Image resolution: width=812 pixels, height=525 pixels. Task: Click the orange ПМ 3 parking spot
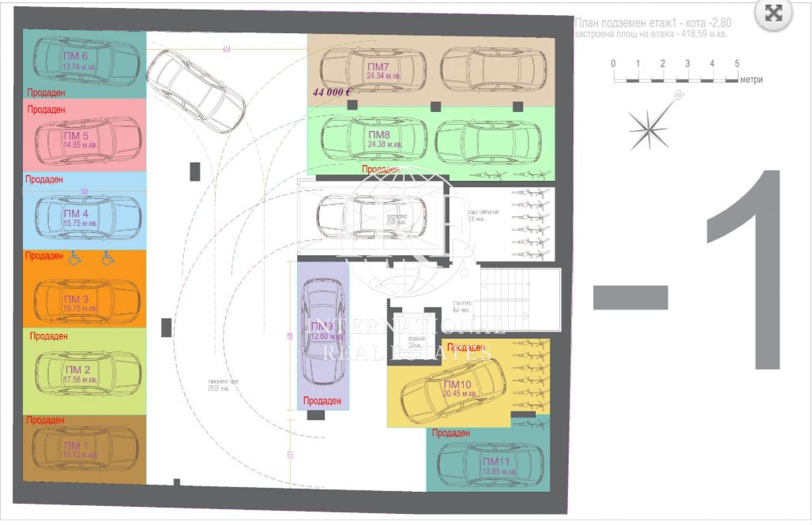pyautogui.click(x=85, y=289)
